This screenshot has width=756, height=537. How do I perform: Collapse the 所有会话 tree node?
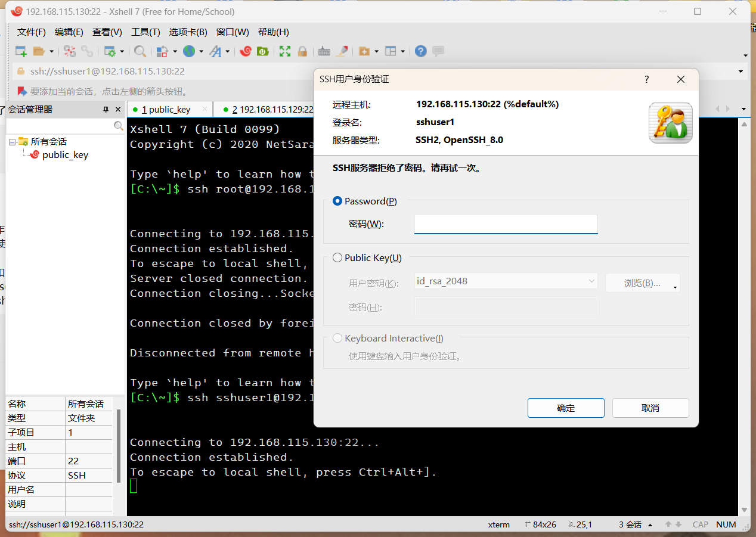click(x=12, y=142)
